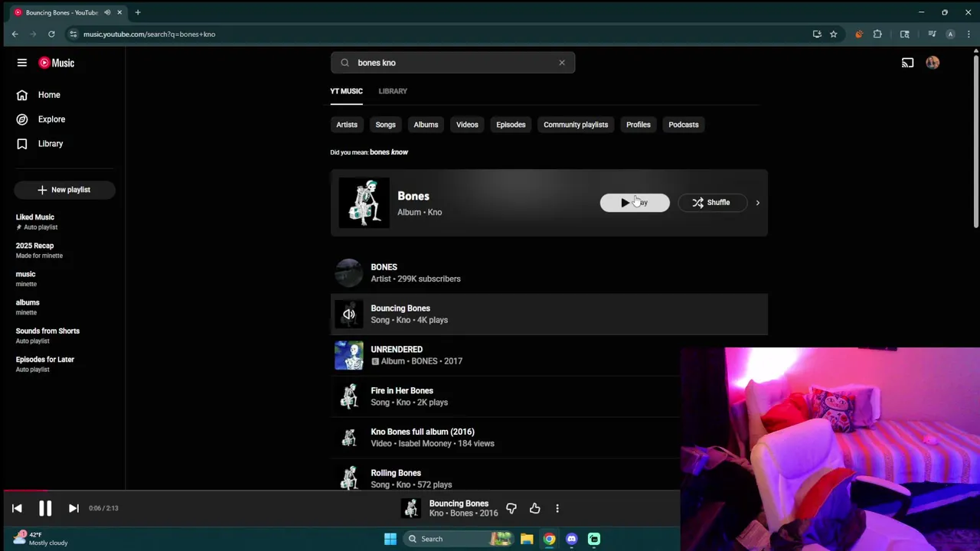Reload the page
Image resolution: width=980 pixels, height=551 pixels.
coord(51,34)
